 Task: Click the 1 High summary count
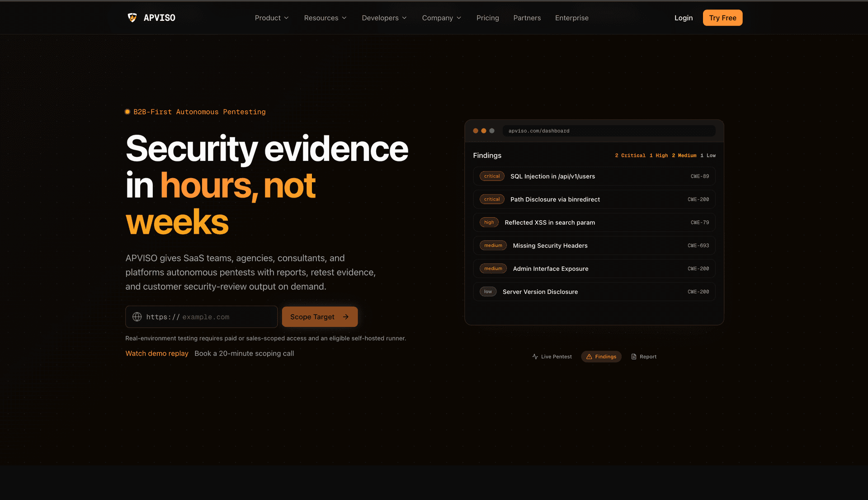click(x=659, y=156)
